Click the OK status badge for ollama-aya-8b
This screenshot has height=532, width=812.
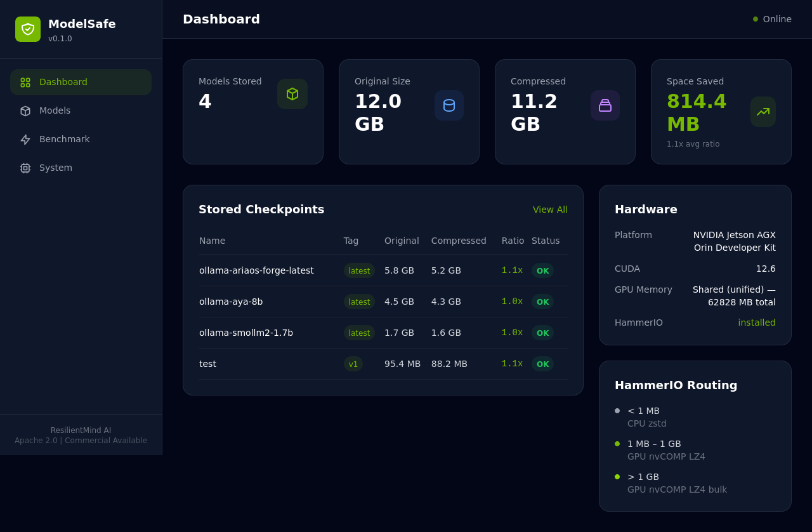(542, 302)
